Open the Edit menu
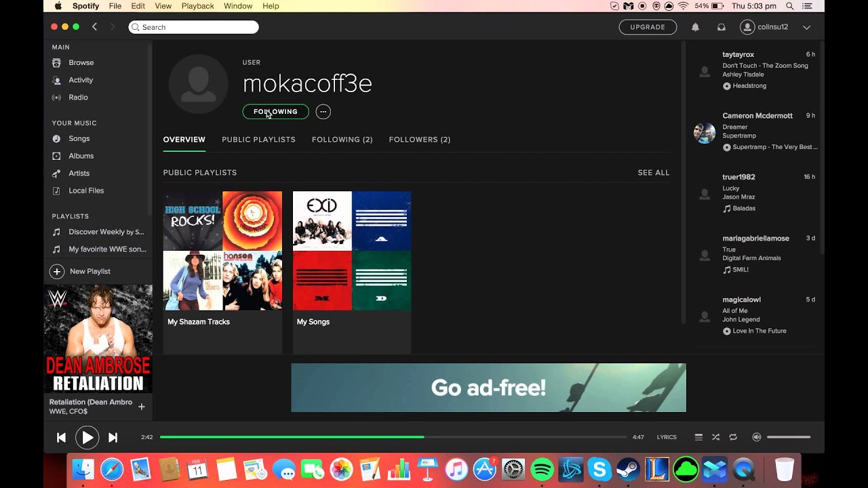This screenshot has width=868, height=488. pyautogui.click(x=138, y=6)
